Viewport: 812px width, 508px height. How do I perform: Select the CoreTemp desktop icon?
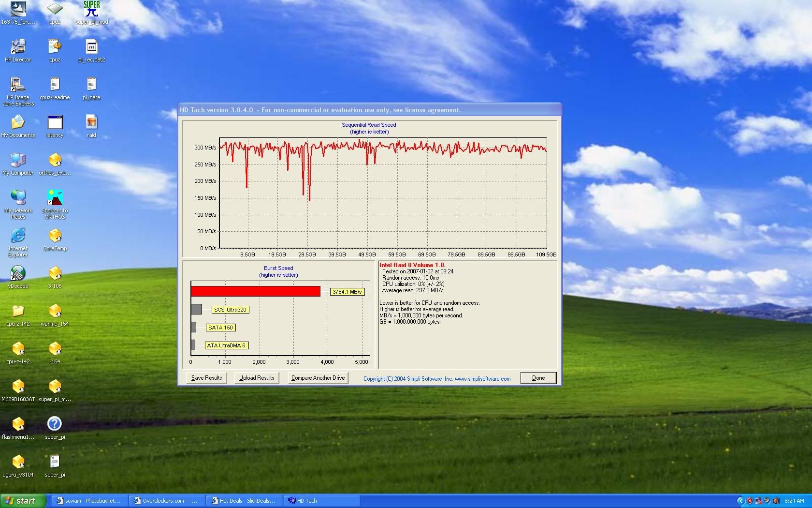(55, 239)
